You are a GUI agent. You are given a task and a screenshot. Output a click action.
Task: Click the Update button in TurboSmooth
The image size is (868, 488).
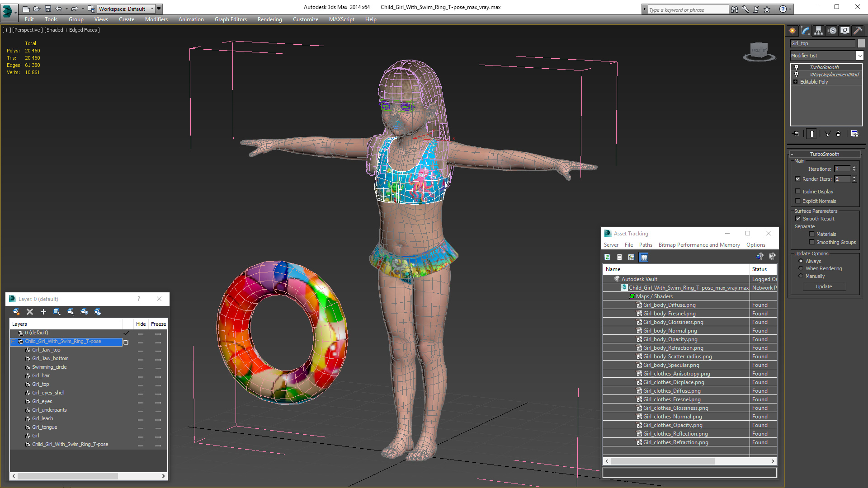point(824,286)
